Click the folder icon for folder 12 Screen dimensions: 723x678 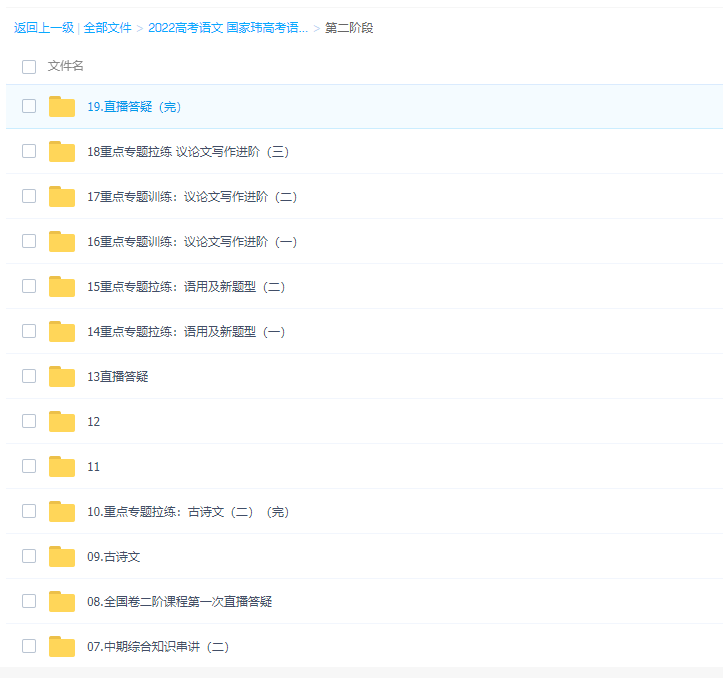62,422
